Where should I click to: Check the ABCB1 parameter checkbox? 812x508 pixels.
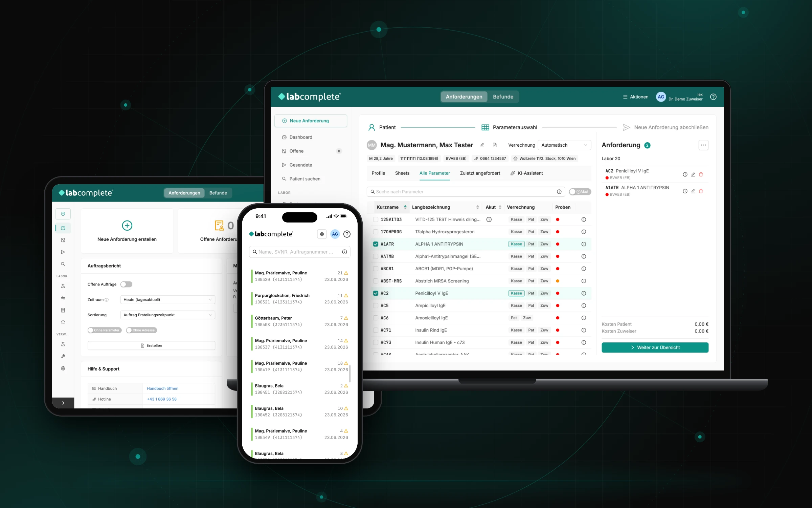pos(376,269)
